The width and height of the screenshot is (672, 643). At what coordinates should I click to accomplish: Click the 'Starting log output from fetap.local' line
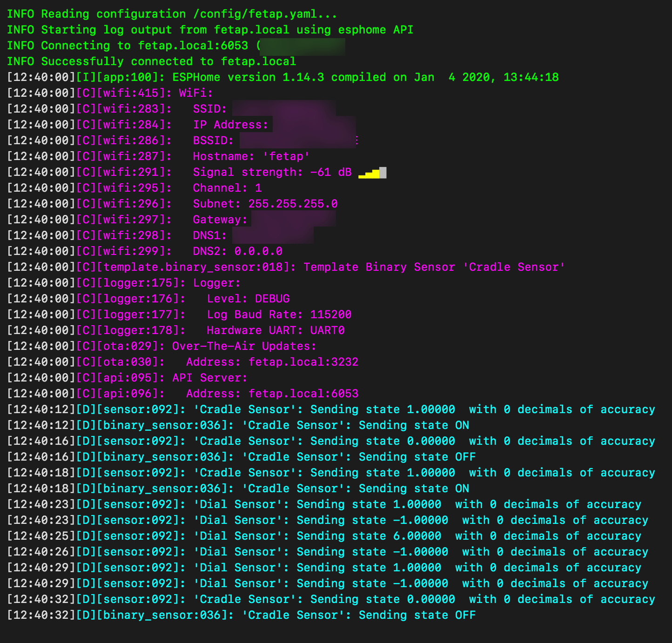pos(210,30)
